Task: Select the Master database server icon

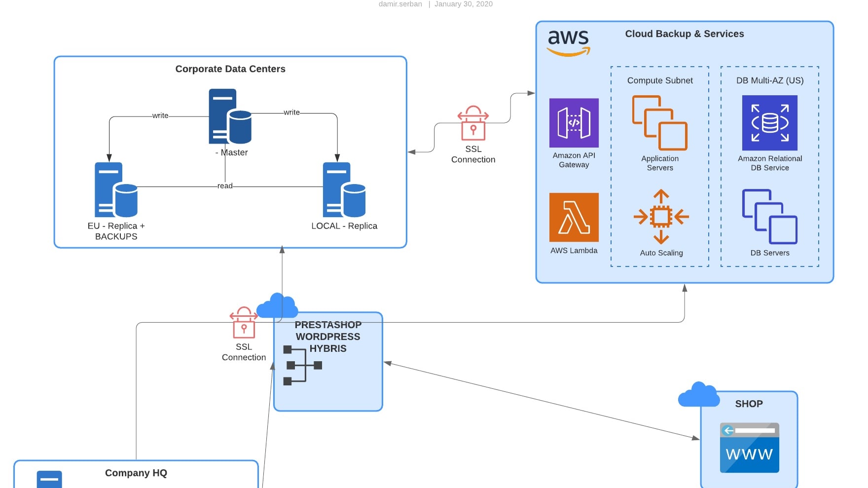Action: (230, 116)
